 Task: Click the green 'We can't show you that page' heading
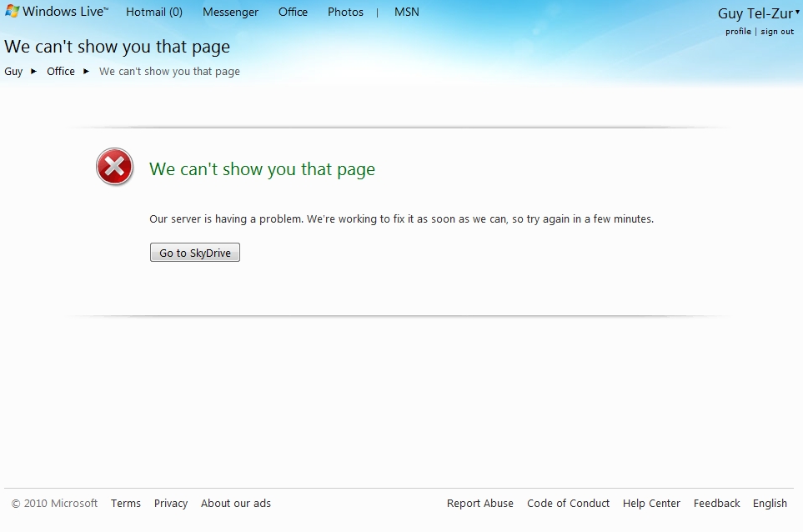[x=262, y=169]
